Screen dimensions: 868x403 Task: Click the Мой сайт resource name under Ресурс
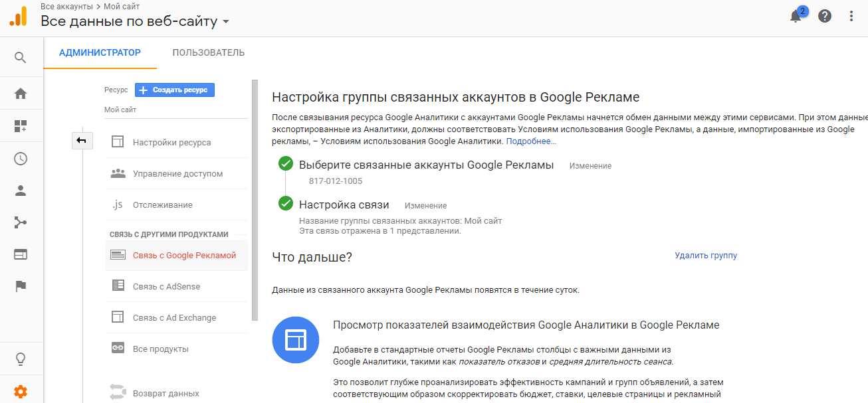(x=120, y=110)
